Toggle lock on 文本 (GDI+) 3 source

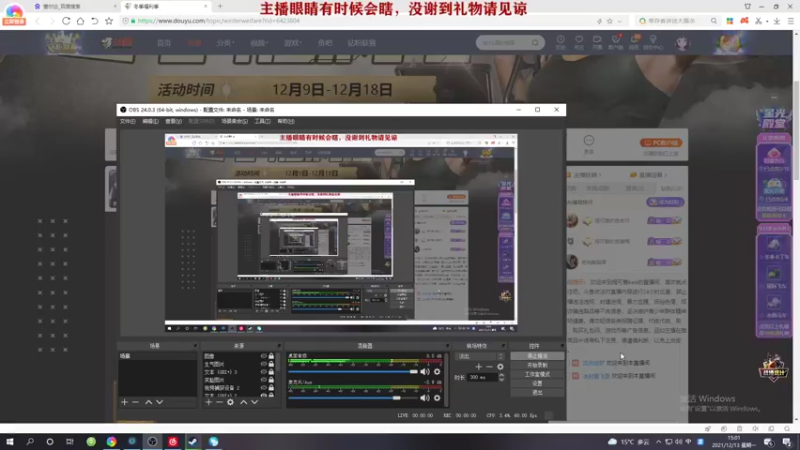(271, 372)
